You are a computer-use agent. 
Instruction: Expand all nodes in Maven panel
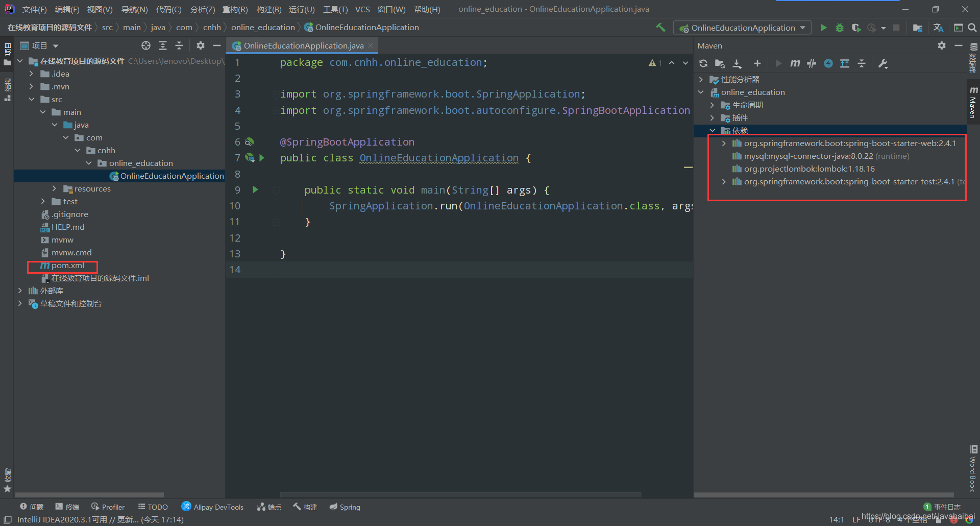point(845,63)
